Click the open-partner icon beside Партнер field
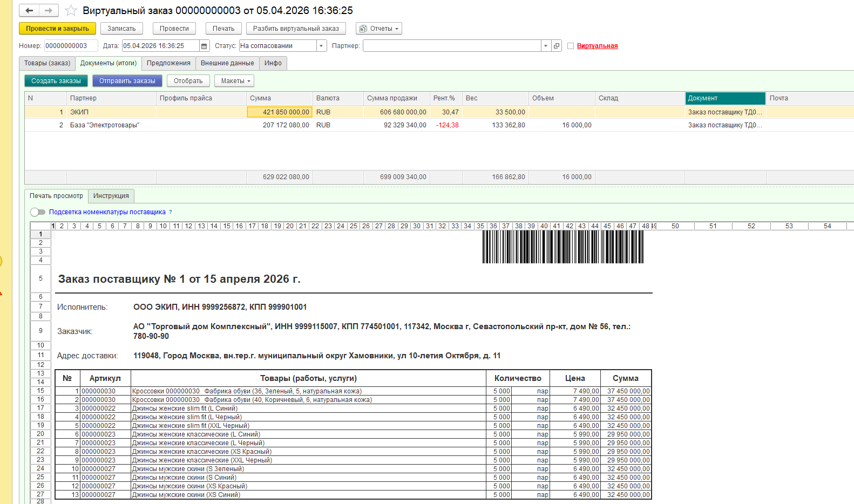The width and height of the screenshot is (854, 504). (557, 46)
